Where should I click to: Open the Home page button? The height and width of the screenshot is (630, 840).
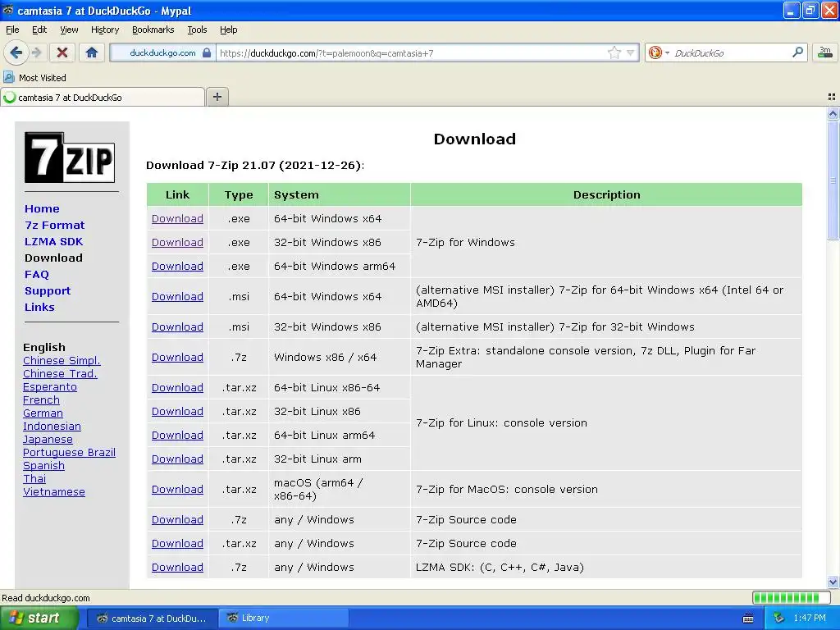(x=92, y=52)
